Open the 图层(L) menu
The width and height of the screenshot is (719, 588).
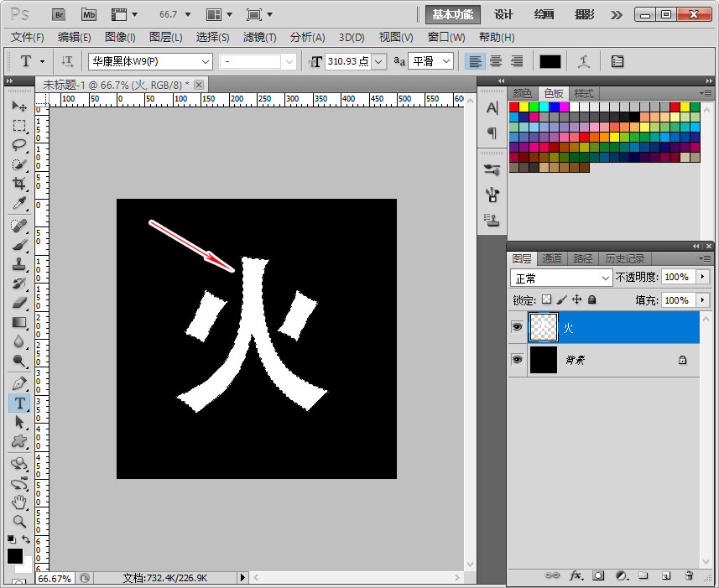[x=165, y=37]
